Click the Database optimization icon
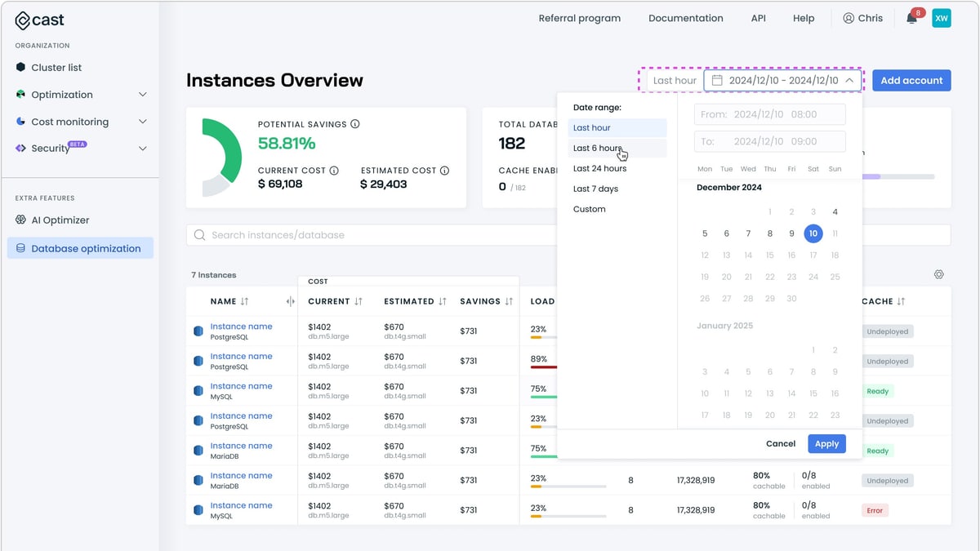The height and width of the screenshot is (551, 980). click(20, 248)
